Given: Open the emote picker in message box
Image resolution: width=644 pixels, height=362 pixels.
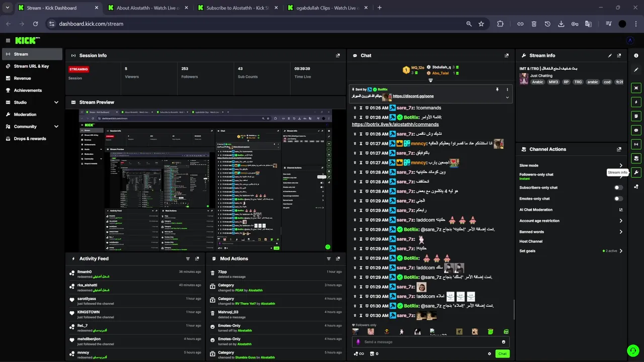Looking at the screenshot, I should tap(503, 342).
